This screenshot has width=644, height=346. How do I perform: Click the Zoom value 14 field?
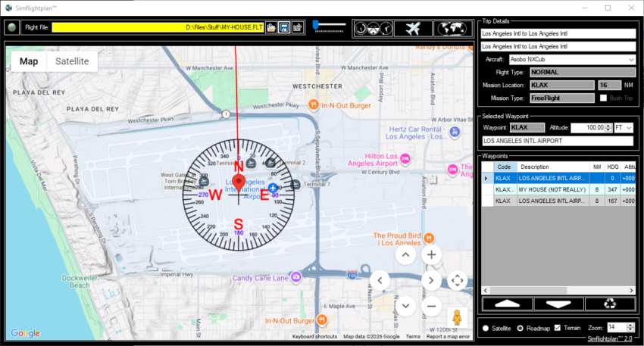pos(617,327)
